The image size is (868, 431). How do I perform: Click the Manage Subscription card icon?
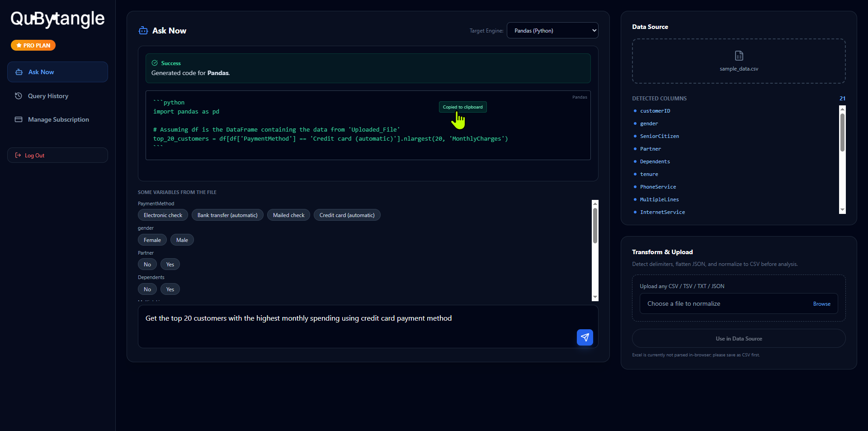click(19, 119)
